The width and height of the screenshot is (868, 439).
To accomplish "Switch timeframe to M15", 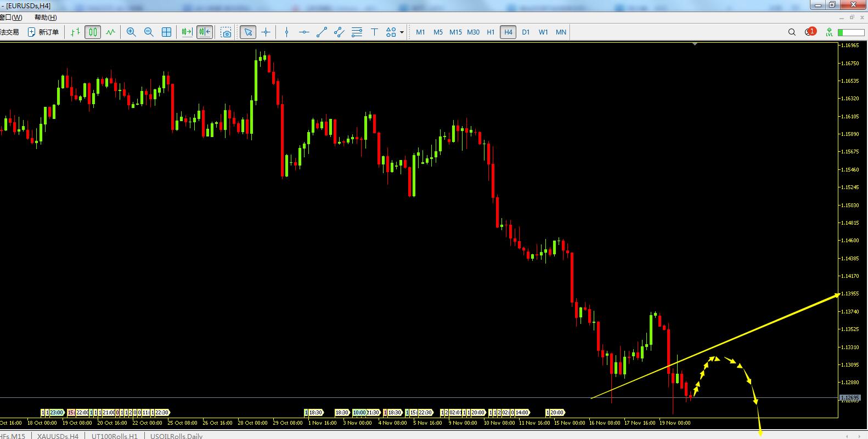I will pos(455,32).
